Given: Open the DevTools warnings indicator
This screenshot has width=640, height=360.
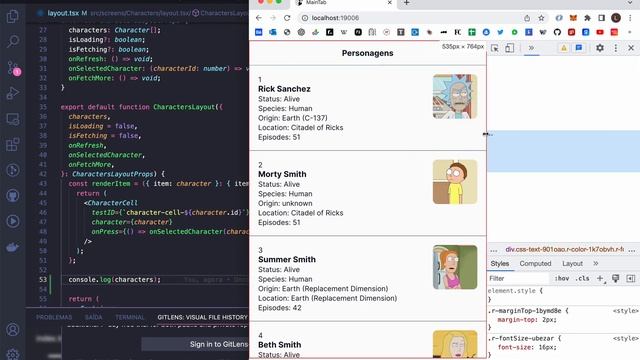Looking at the screenshot, I should [564, 48].
